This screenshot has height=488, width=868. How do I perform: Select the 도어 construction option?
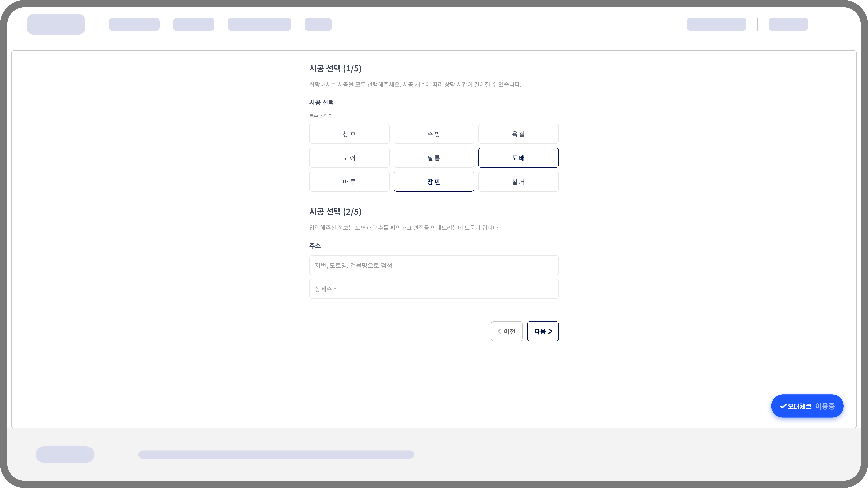[349, 158]
